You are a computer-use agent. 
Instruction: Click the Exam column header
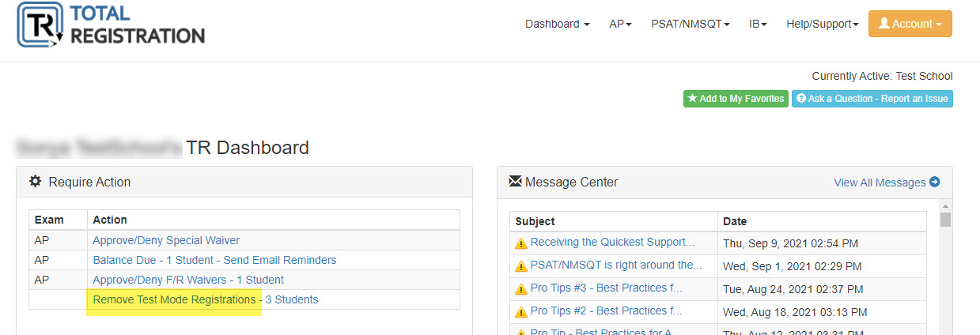[49, 220]
